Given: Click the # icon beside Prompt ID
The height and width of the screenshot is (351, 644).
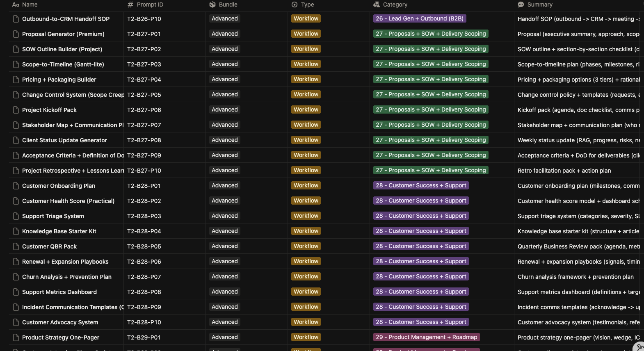Looking at the screenshot, I should [x=130, y=5].
